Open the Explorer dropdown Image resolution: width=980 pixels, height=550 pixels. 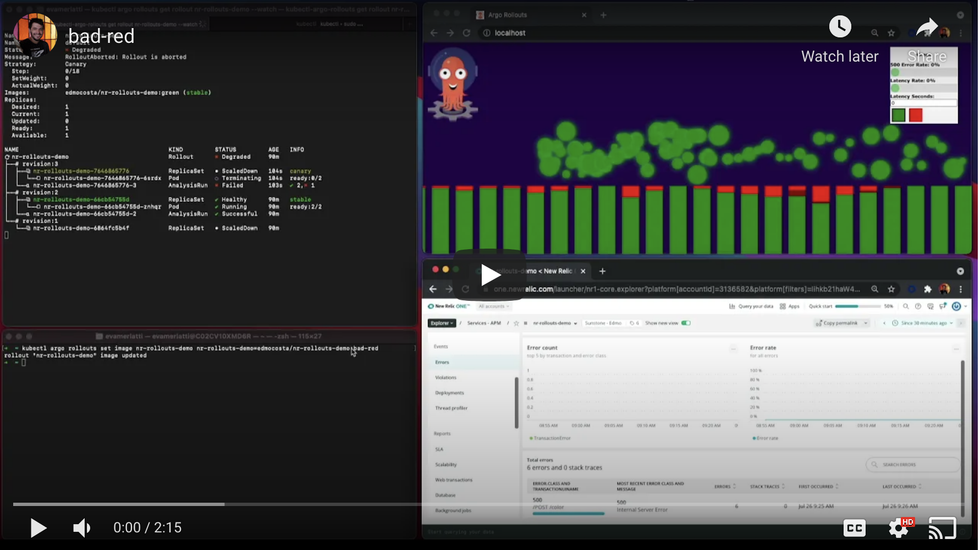[x=442, y=323]
